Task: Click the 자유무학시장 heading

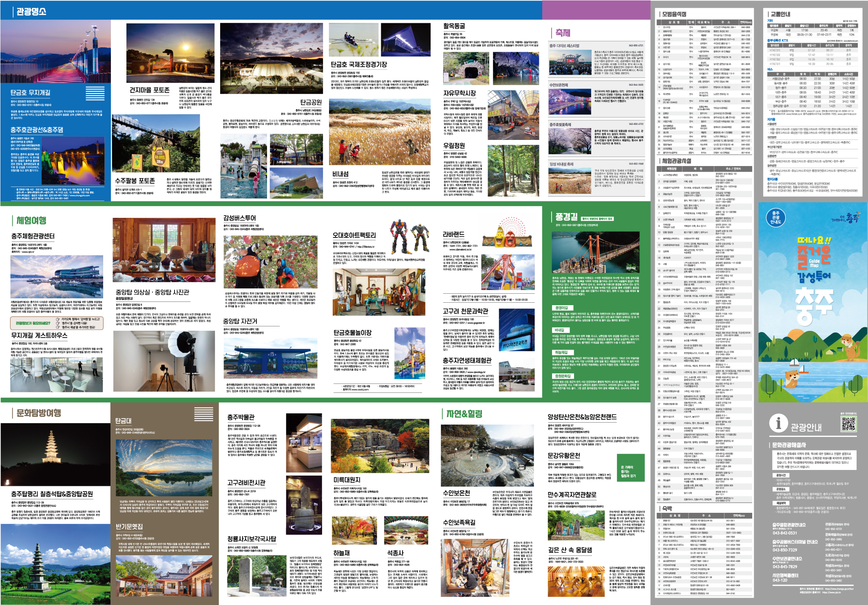Action: coord(459,93)
